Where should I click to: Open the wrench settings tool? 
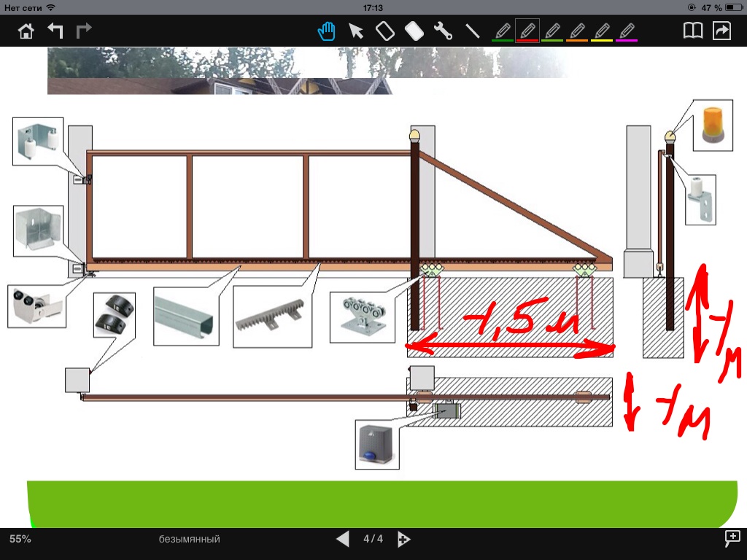[x=443, y=31]
